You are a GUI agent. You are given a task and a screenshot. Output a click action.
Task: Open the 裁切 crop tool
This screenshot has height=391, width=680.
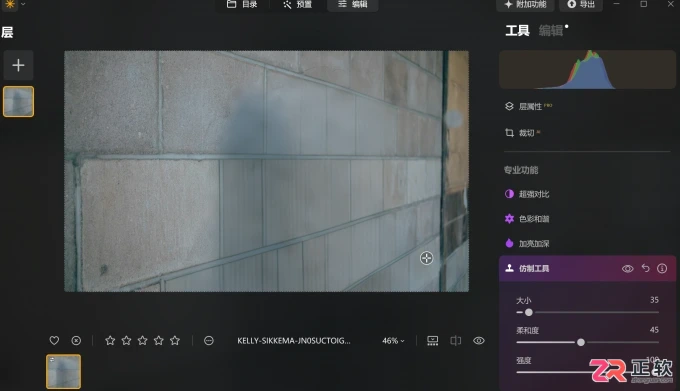coord(523,133)
